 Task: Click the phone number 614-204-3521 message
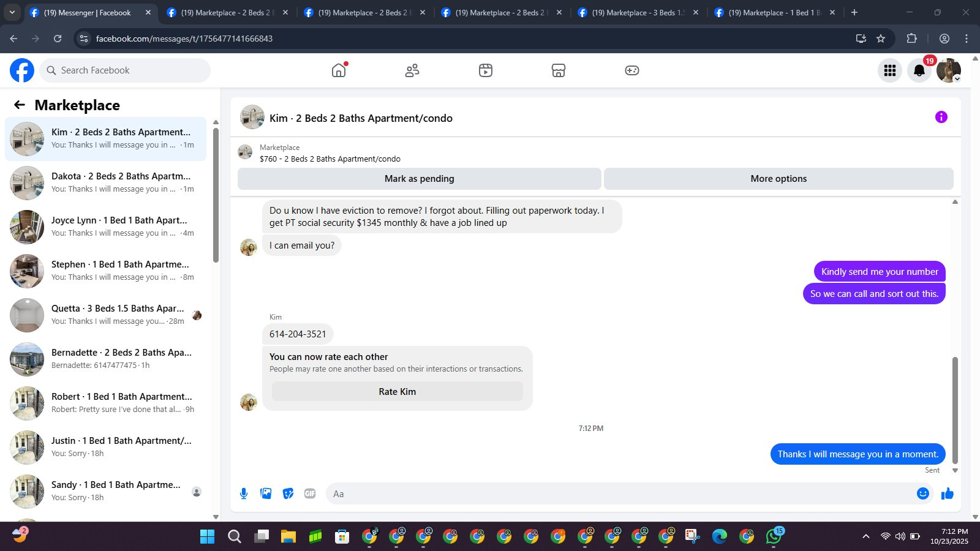point(298,334)
